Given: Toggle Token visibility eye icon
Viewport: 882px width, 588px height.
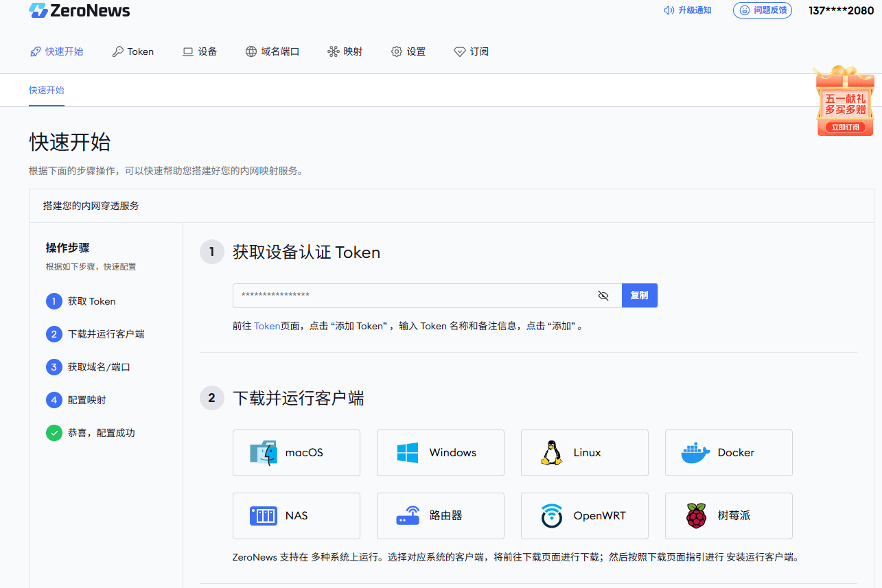Looking at the screenshot, I should (x=603, y=296).
